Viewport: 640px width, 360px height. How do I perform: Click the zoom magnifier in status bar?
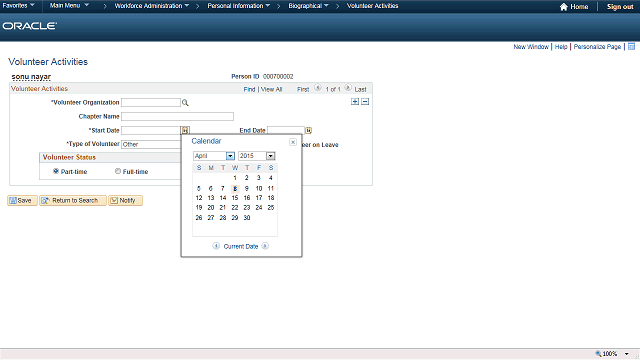click(598, 353)
